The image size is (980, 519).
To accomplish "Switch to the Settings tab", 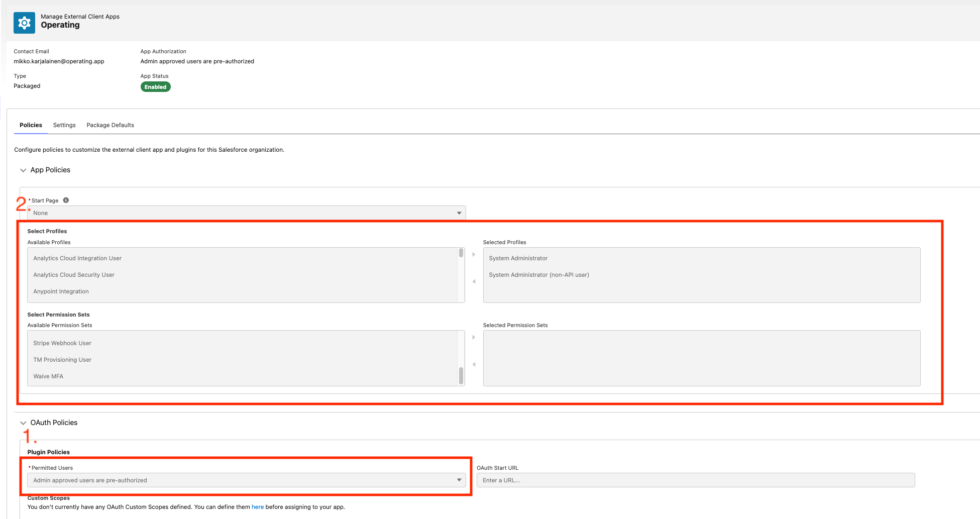I will point(64,125).
